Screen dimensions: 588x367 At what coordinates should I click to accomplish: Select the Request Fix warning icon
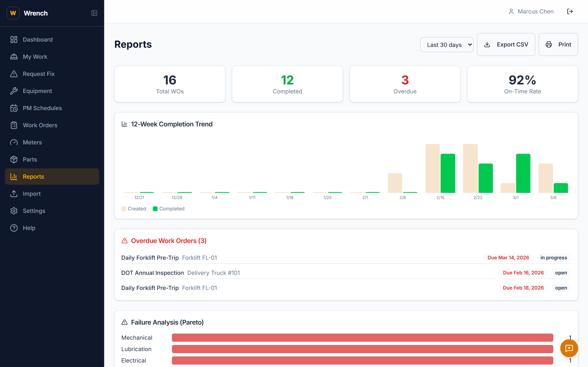click(x=14, y=74)
